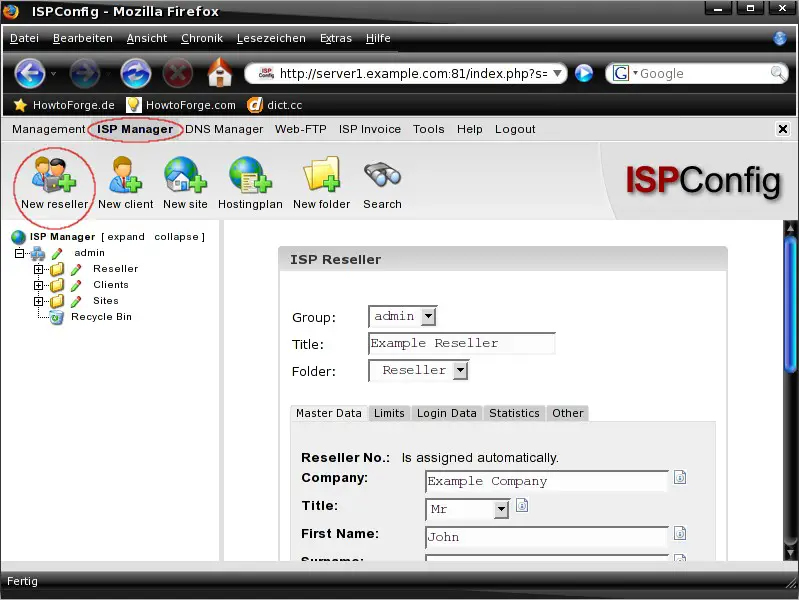
Task: Click the Google search input field
Action: (x=703, y=74)
